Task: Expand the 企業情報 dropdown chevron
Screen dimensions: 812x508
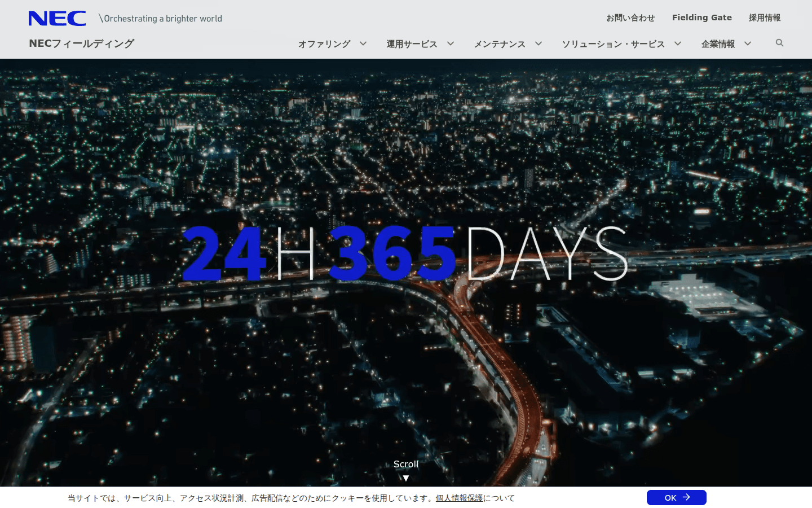Action: (x=748, y=43)
